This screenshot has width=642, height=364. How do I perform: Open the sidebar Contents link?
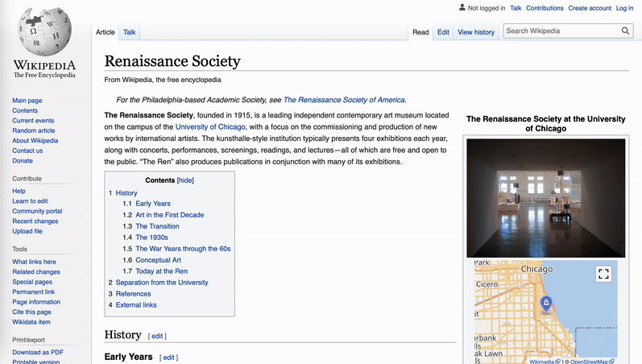pos(25,110)
